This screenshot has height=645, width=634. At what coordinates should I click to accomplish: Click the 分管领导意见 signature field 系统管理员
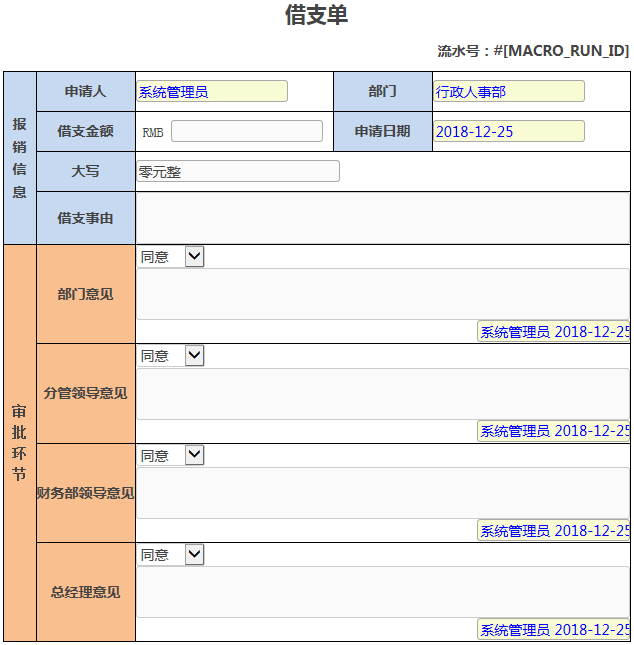[x=554, y=431]
